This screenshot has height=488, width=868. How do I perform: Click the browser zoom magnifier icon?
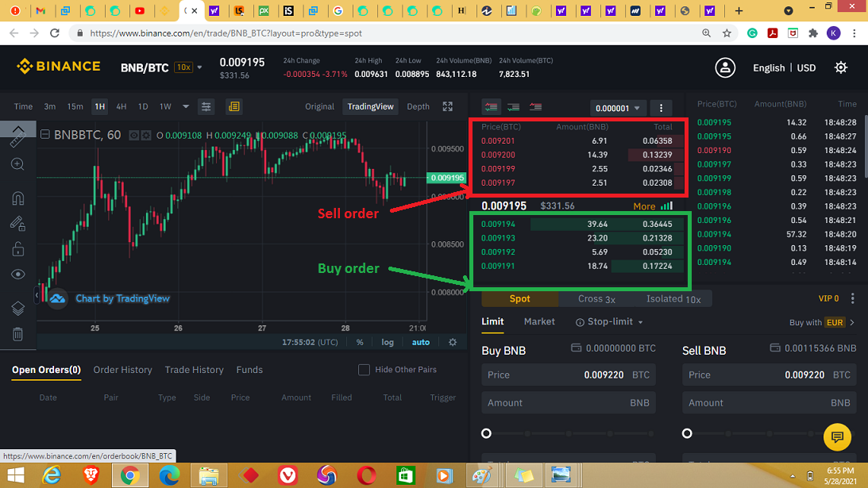[706, 33]
